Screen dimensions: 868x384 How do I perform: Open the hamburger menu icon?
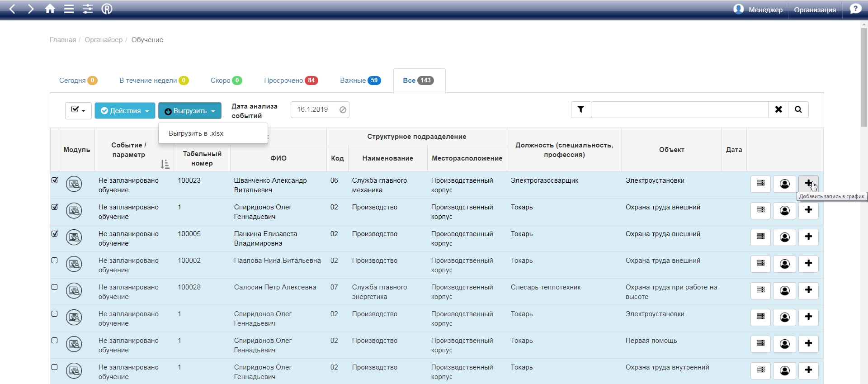[69, 9]
